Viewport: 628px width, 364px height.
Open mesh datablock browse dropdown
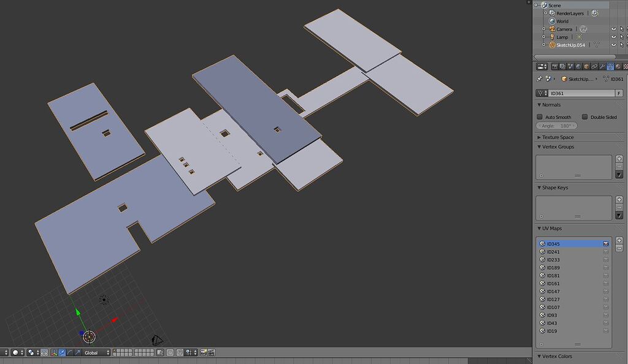[542, 93]
